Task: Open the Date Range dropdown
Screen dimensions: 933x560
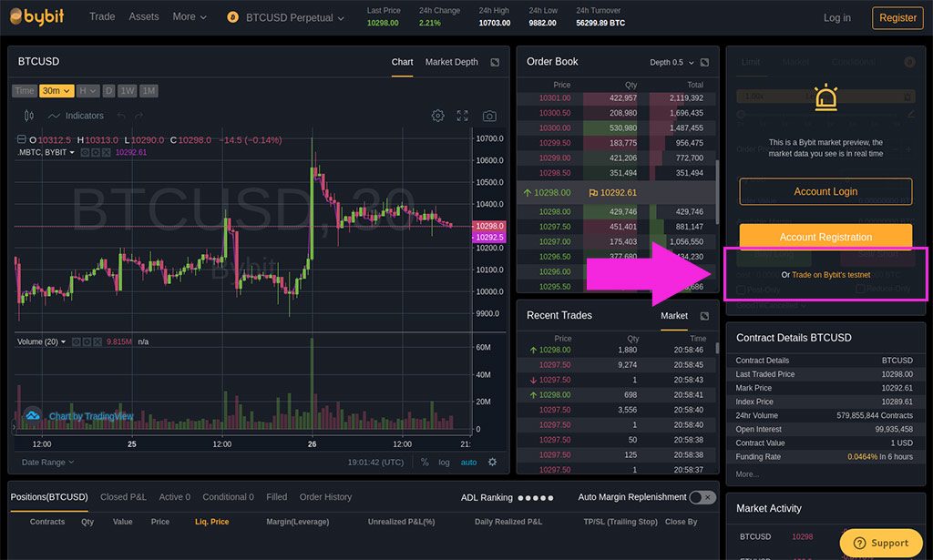Action: (x=47, y=462)
